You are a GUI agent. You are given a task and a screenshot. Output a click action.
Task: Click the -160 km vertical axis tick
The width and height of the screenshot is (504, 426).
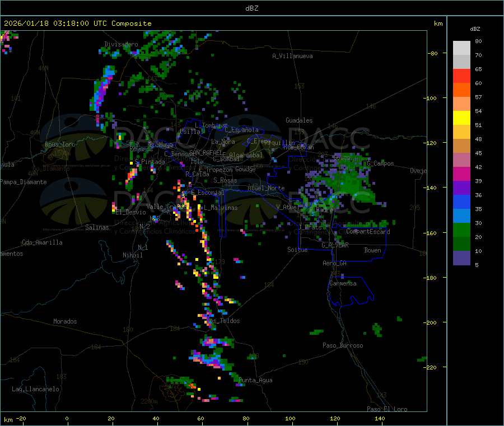(x=432, y=233)
